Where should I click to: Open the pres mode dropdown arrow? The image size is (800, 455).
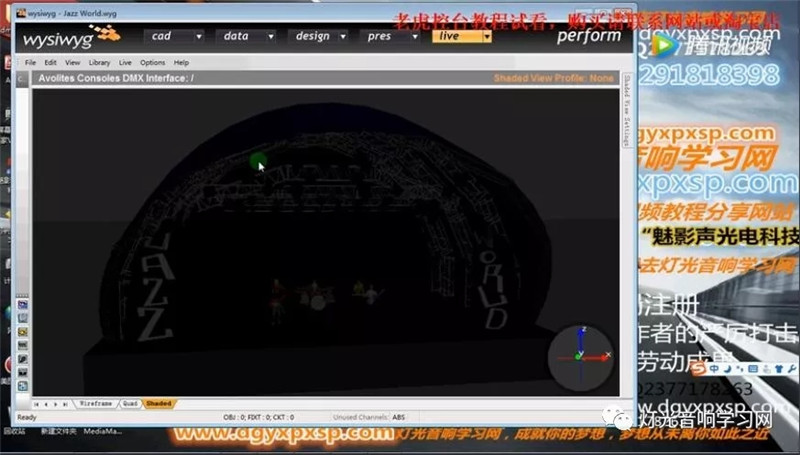pos(415,36)
